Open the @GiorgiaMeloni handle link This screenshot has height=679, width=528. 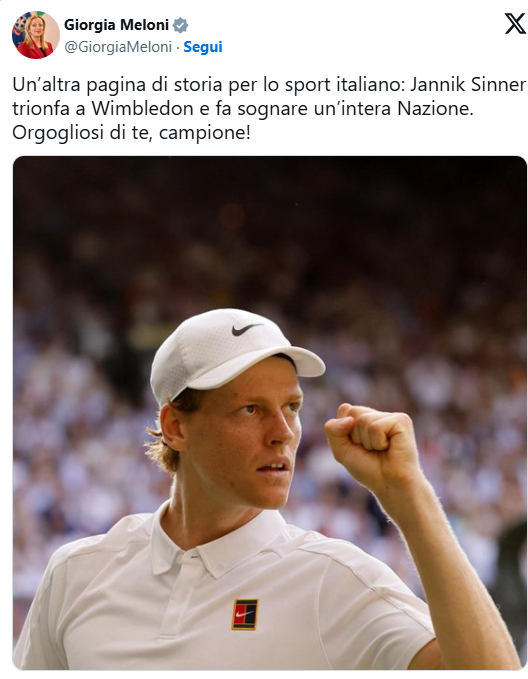click(118, 47)
